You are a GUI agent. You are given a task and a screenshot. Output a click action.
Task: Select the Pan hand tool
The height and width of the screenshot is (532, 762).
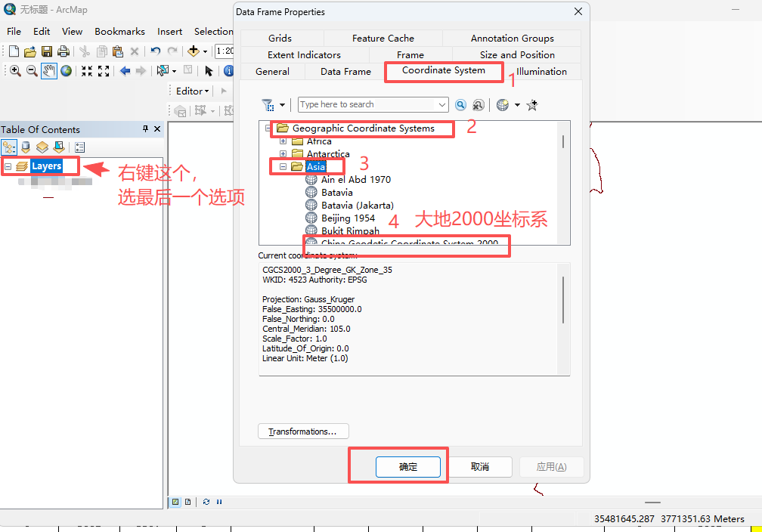point(48,71)
